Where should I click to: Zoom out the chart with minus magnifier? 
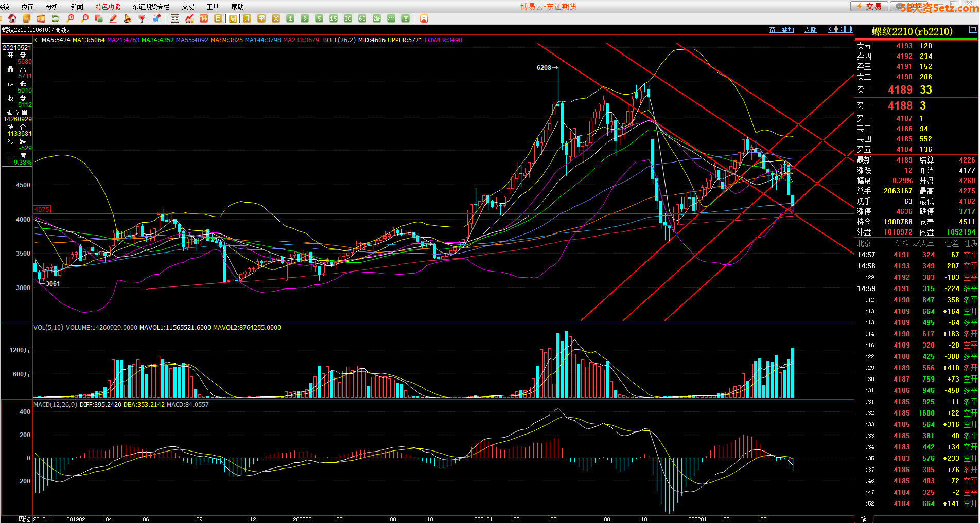tap(85, 19)
